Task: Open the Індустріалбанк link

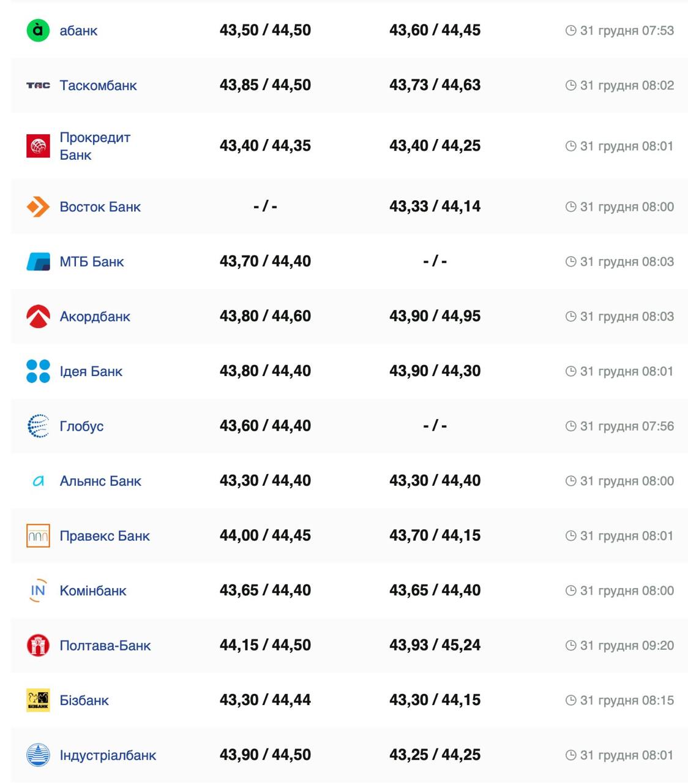Action: 108,755
